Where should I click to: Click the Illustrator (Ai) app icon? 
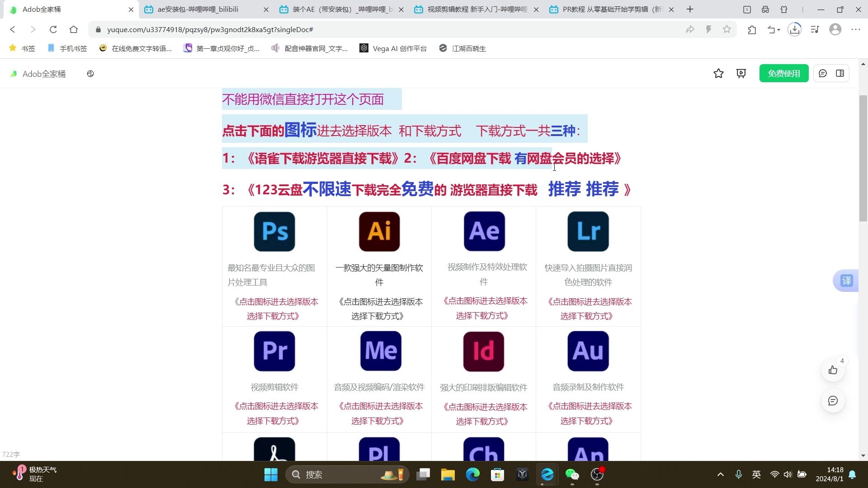[x=379, y=231]
